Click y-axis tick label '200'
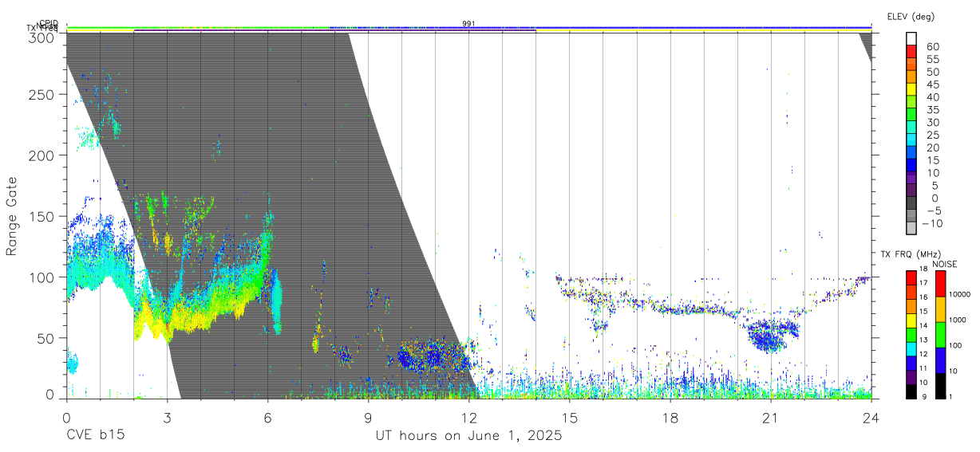Image resolution: width=980 pixels, height=452 pixels. tap(42, 155)
